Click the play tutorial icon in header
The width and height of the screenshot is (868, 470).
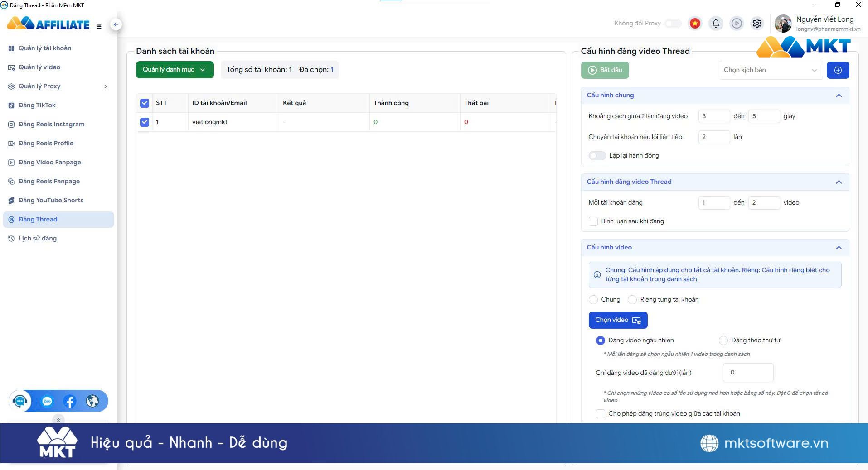[x=737, y=24]
